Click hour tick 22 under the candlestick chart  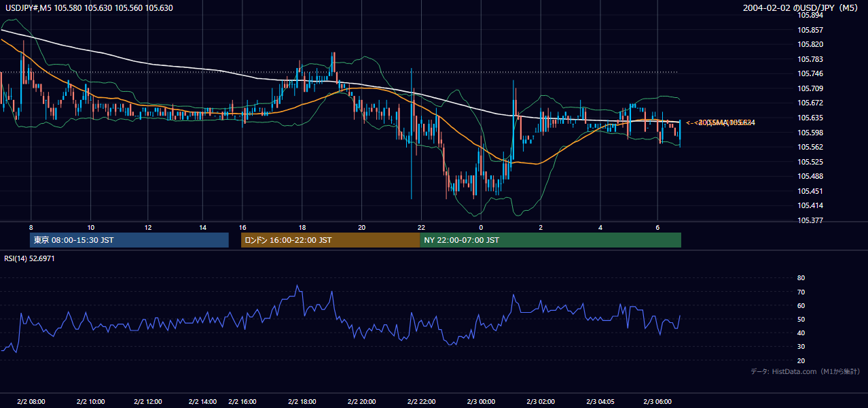[421, 227]
